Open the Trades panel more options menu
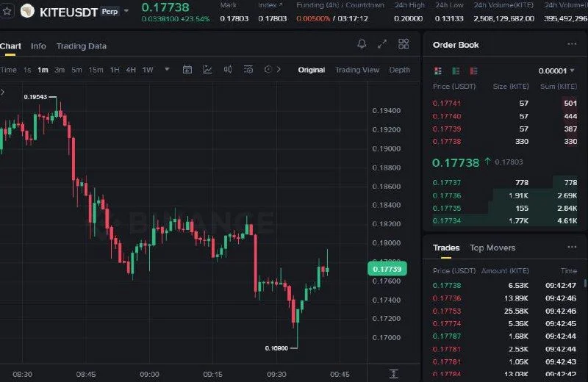 coord(572,247)
